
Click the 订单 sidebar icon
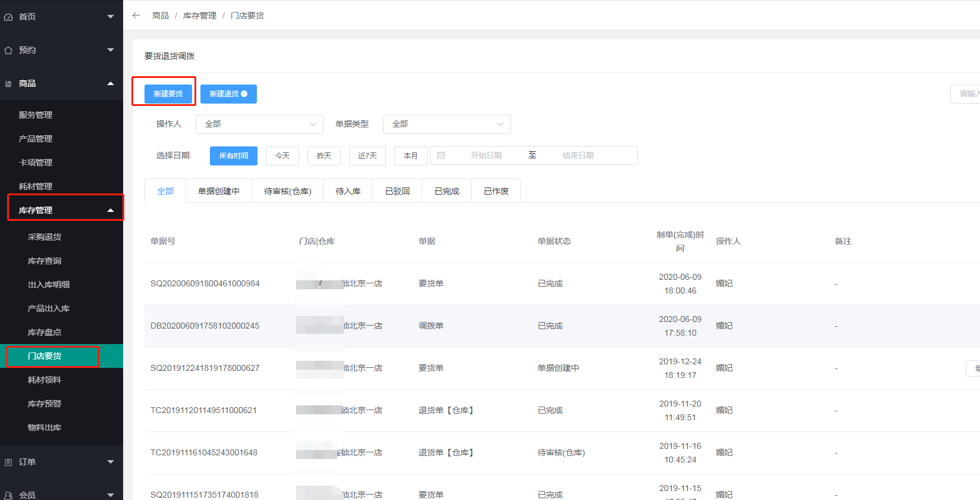coord(8,462)
